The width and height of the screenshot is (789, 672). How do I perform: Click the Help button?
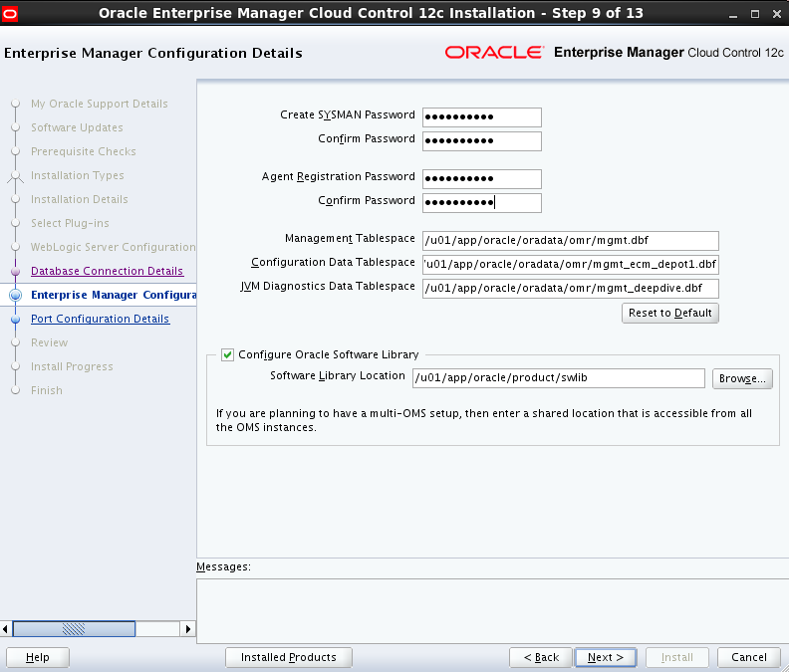coord(38,657)
